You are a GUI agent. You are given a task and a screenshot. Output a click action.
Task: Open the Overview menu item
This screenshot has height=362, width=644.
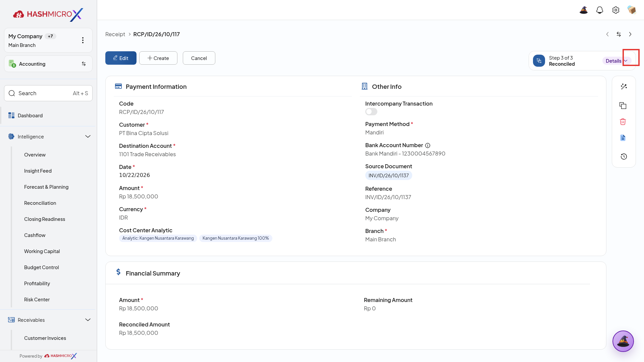click(35, 155)
